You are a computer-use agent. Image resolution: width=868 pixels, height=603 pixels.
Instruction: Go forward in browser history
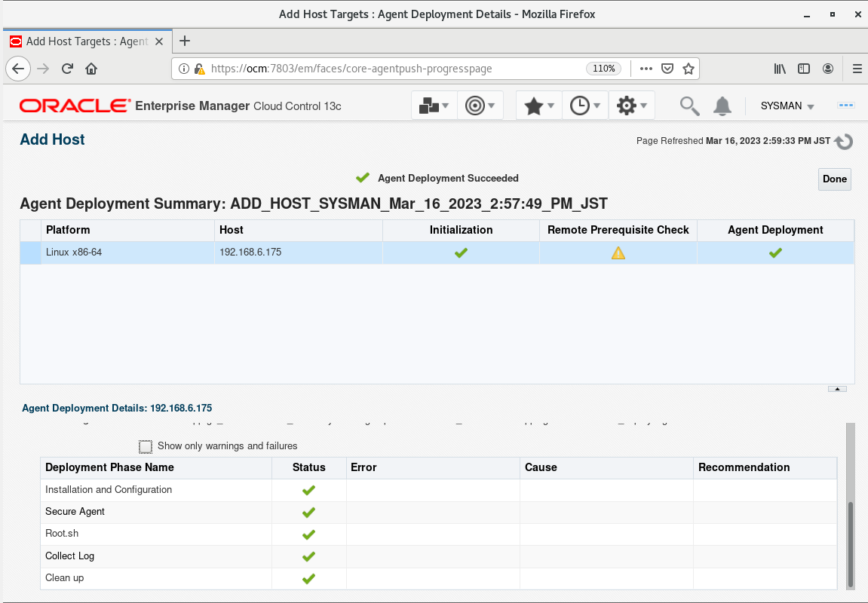click(43, 69)
